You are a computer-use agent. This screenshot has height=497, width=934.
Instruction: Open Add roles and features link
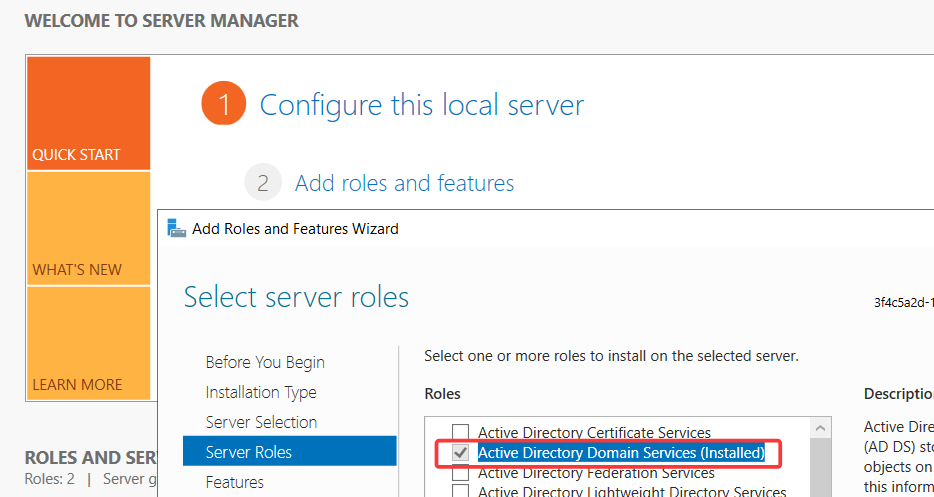(404, 183)
